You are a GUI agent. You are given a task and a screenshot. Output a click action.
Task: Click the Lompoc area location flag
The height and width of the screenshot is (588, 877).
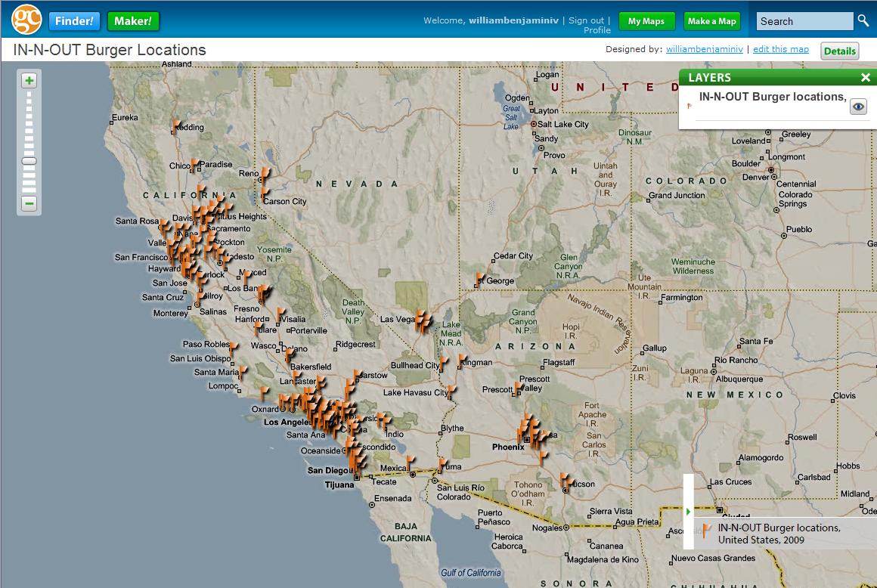(263, 393)
